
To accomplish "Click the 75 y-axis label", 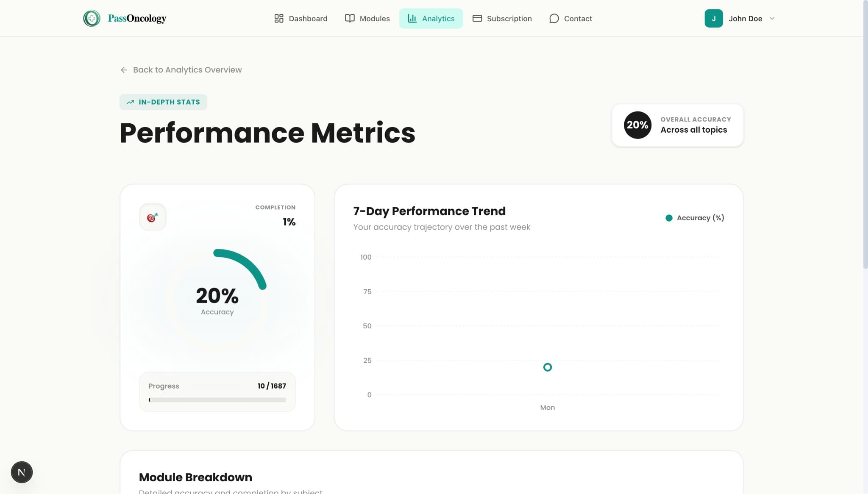I will [x=367, y=291].
